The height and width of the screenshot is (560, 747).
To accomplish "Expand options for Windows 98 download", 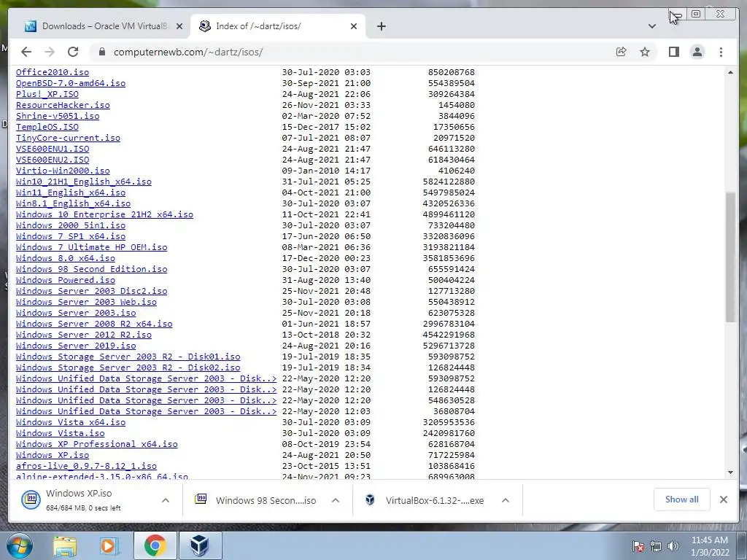I will tap(336, 500).
